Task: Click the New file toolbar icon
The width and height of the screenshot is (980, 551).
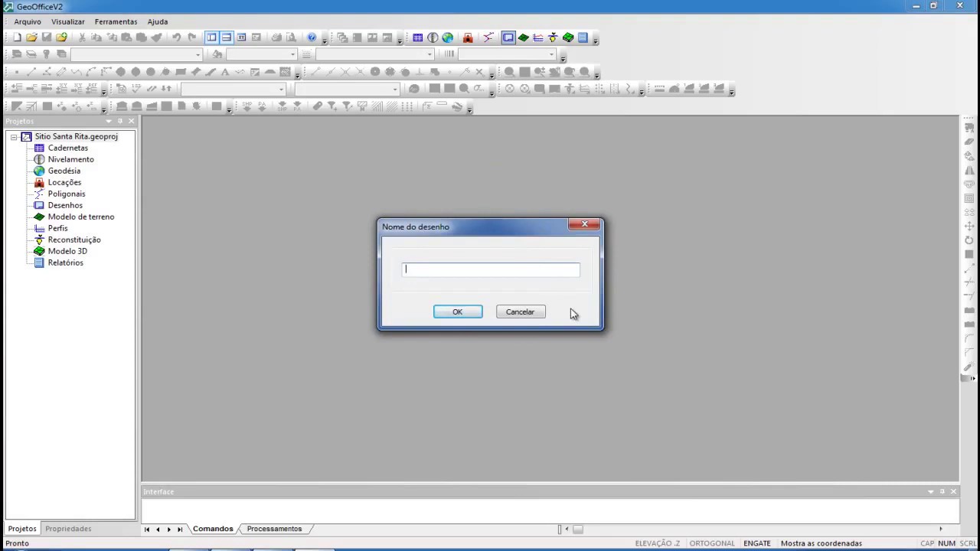Action: tap(17, 37)
